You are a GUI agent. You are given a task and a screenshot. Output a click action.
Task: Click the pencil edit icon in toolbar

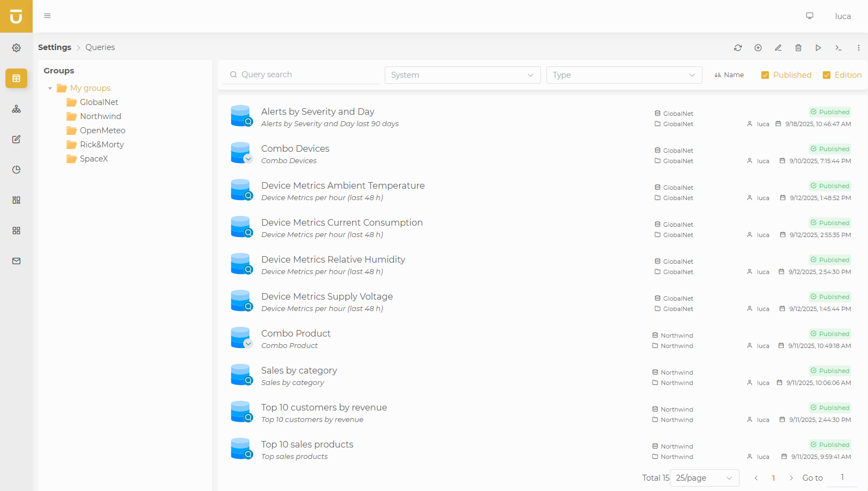[778, 48]
